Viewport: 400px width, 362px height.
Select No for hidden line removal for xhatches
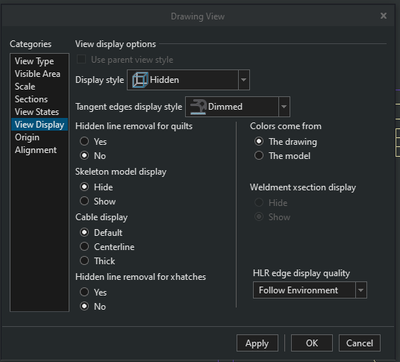85,306
